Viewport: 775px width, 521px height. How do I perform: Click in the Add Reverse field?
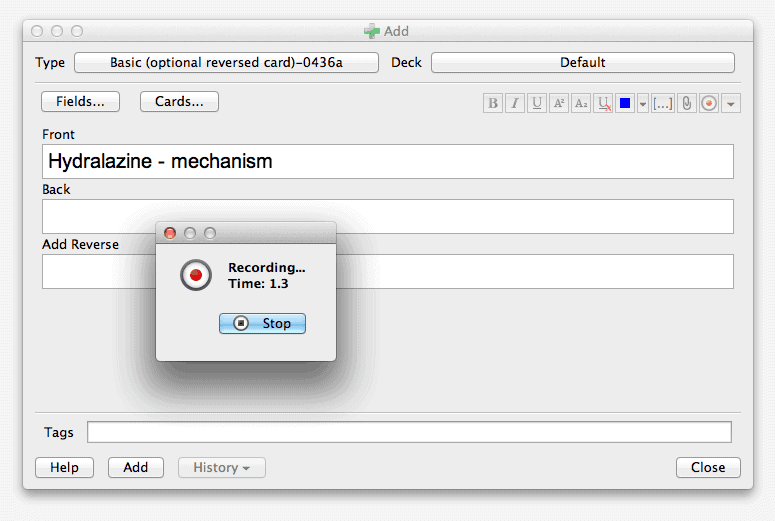(388, 271)
